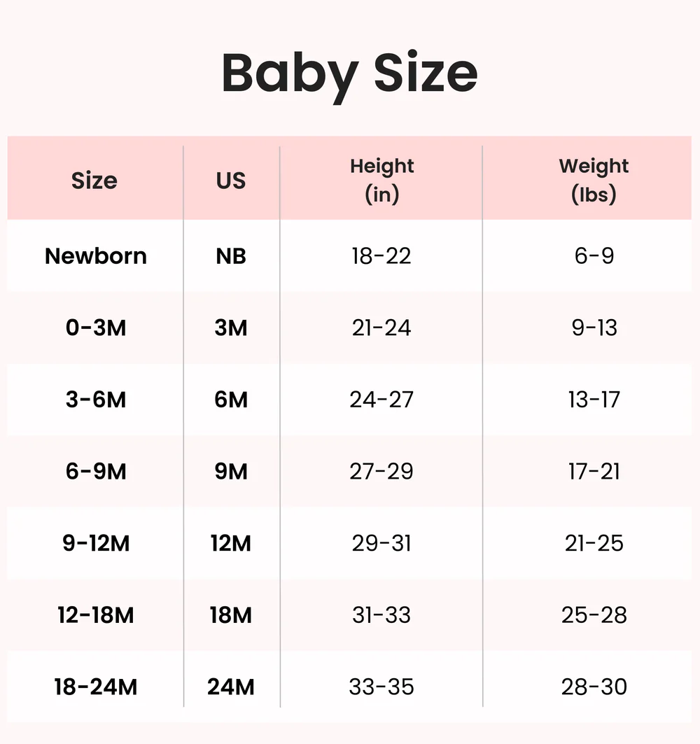Click the 12-18M size row label
Screen dimensions: 700x744
pyautogui.click(x=96, y=615)
